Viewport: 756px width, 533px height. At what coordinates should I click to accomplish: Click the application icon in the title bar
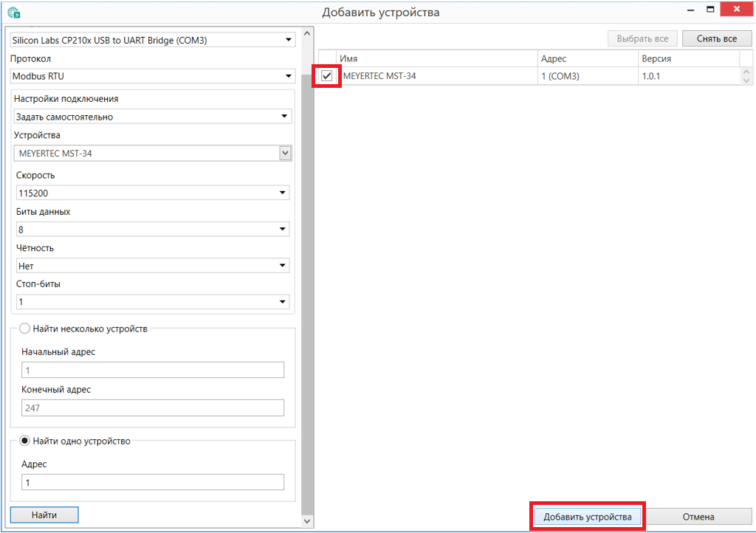[13, 12]
